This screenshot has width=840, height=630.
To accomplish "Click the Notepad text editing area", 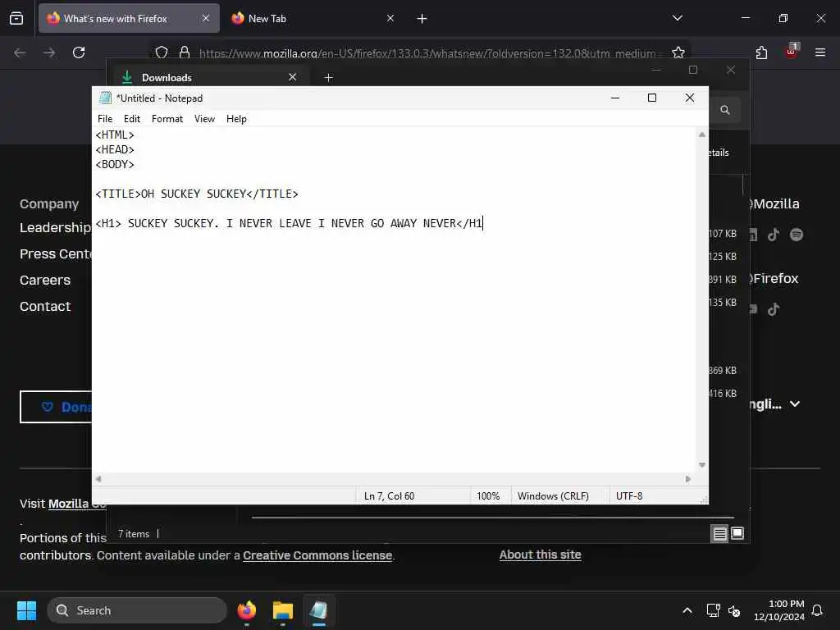I will pyautogui.click(x=394, y=300).
